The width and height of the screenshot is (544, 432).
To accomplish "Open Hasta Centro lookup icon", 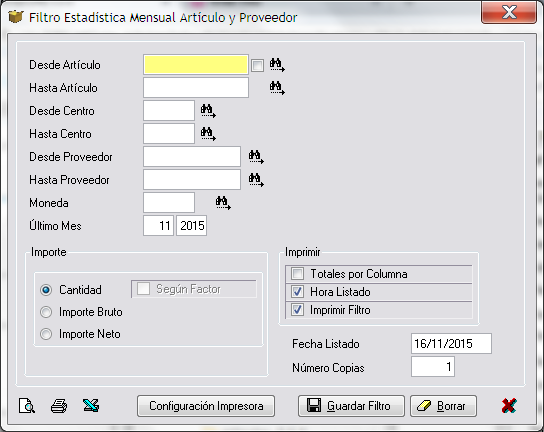I will pos(208,134).
